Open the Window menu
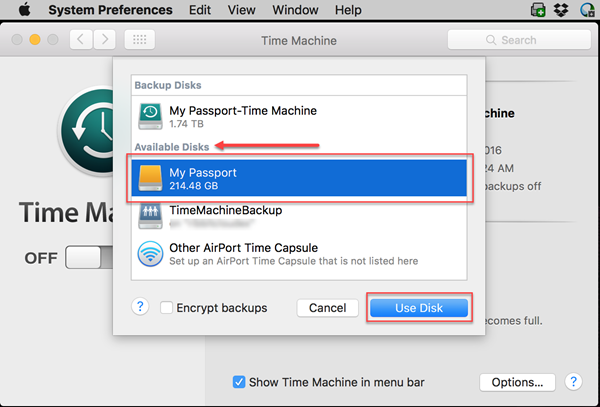 tap(295, 10)
